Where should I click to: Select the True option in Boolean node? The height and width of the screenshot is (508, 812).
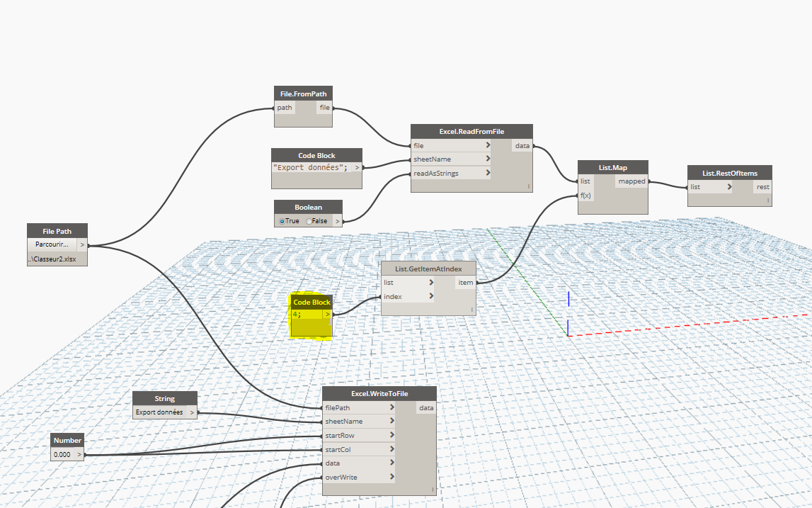tap(283, 221)
